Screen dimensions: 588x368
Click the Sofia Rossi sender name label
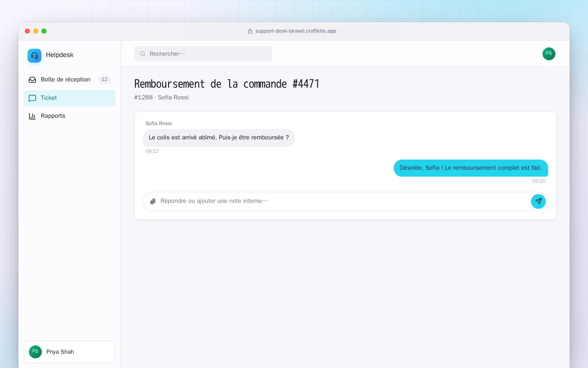158,123
